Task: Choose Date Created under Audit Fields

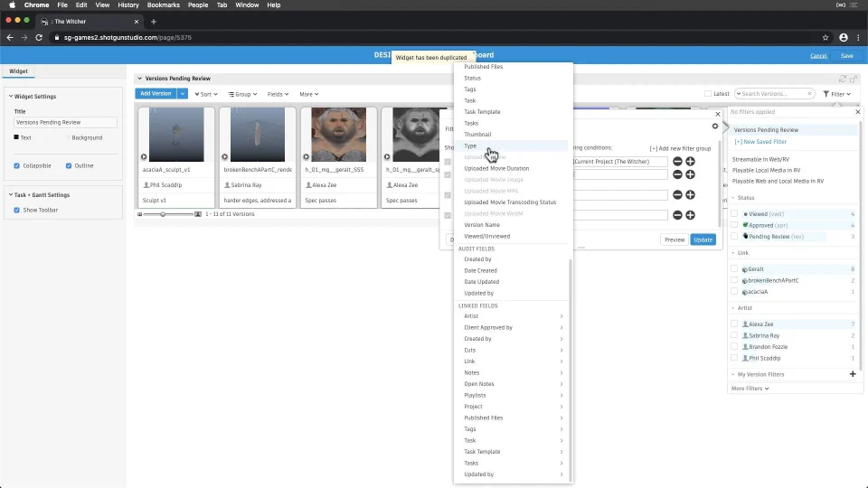Action: pyautogui.click(x=510, y=270)
